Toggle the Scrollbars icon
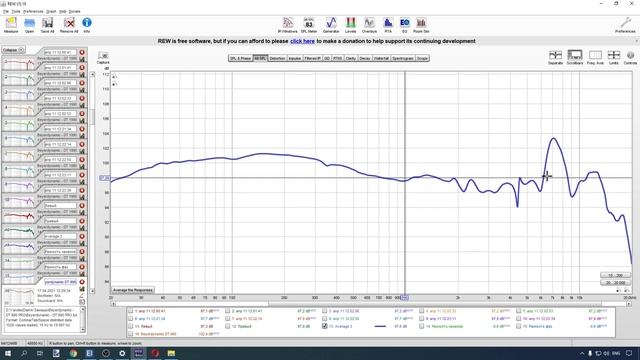 tap(575, 57)
